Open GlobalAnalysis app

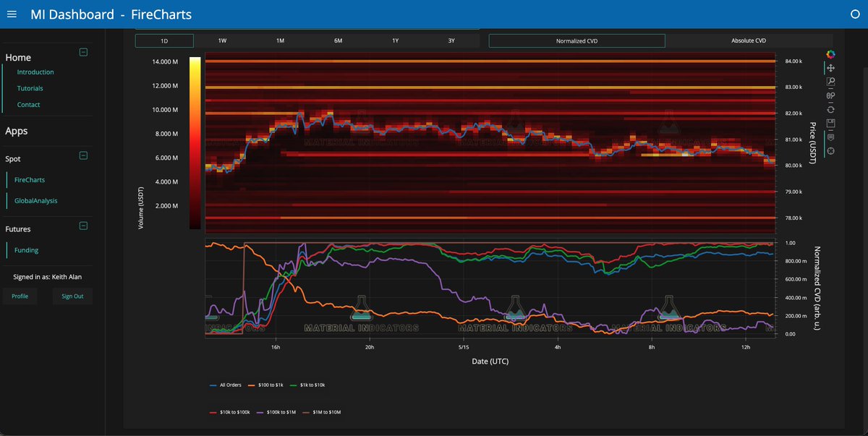tap(36, 200)
